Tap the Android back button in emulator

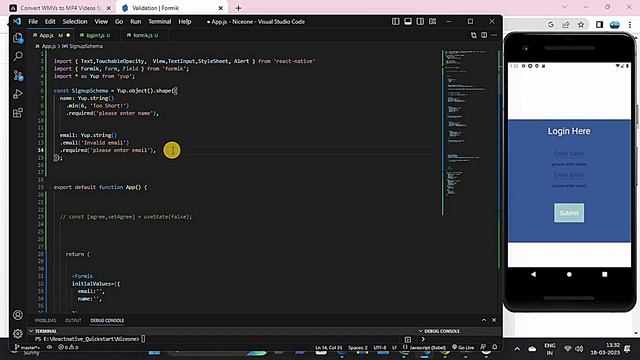(533, 274)
